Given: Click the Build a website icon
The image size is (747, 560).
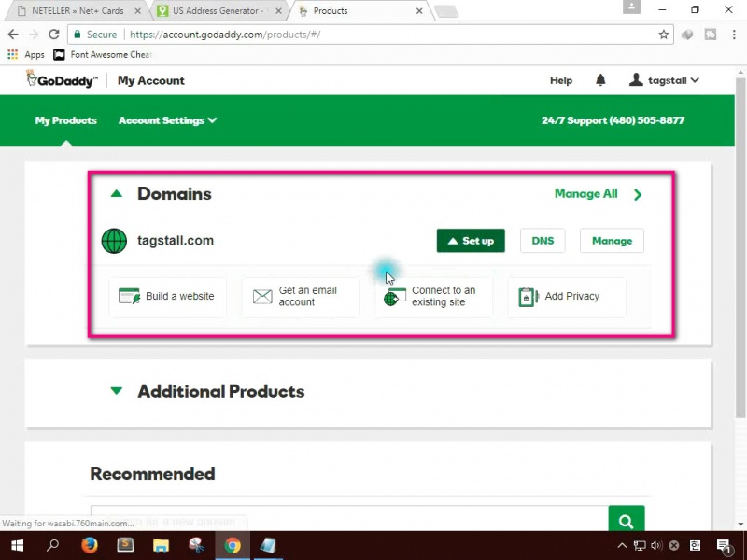Looking at the screenshot, I should click(129, 296).
